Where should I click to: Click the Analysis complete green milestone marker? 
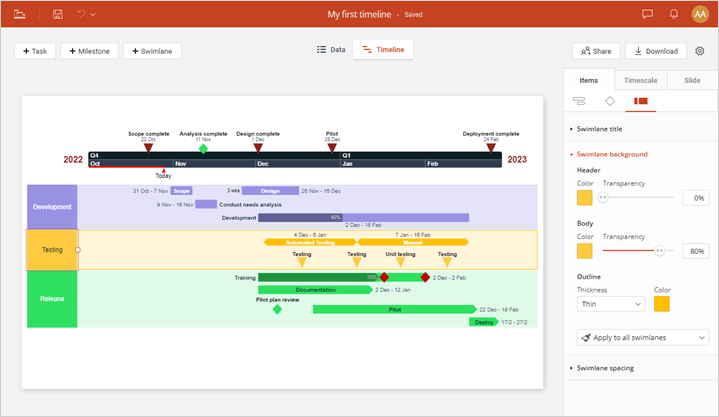[x=203, y=149]
